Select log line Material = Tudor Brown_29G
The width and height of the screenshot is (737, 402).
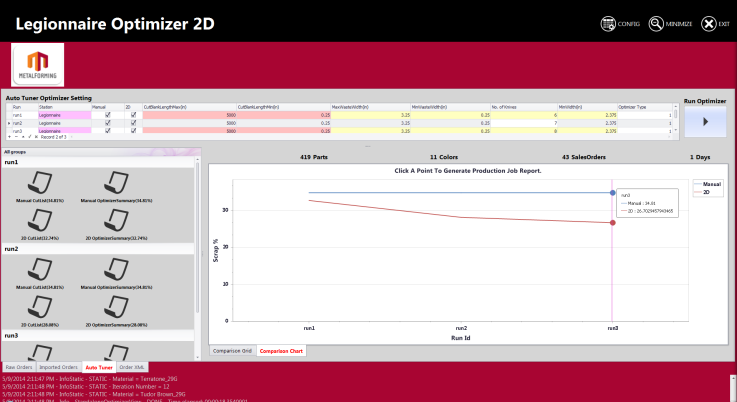click(x=94, y=394)
